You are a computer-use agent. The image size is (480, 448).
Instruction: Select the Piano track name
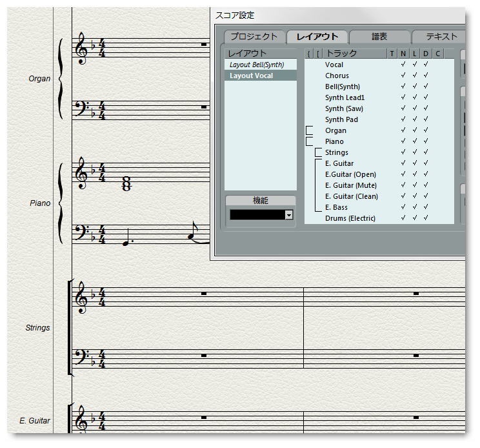[x=334, y=141]
